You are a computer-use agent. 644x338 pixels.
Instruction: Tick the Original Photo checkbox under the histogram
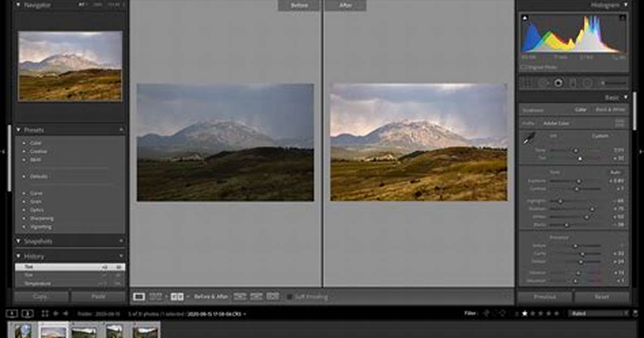(x=524, y=67)
